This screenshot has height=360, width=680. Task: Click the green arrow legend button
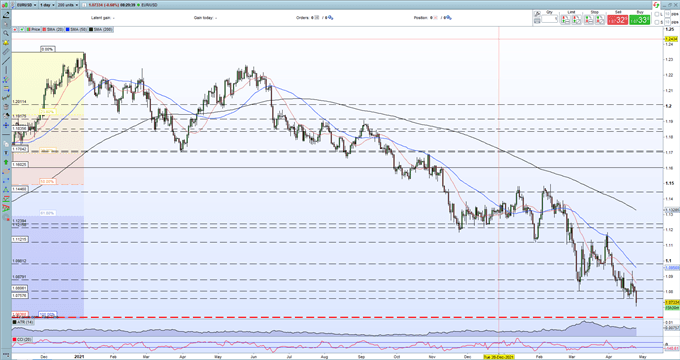coord(21,29)
